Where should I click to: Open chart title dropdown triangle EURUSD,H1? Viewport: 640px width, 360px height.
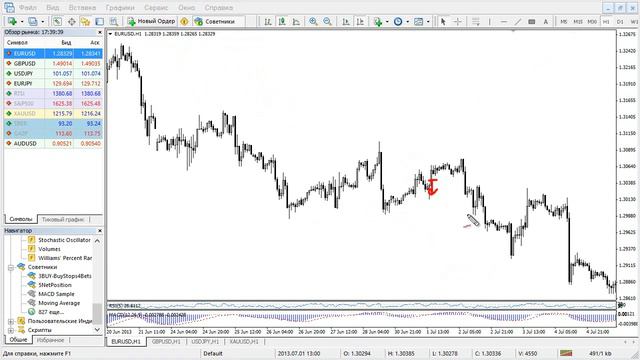111,34
